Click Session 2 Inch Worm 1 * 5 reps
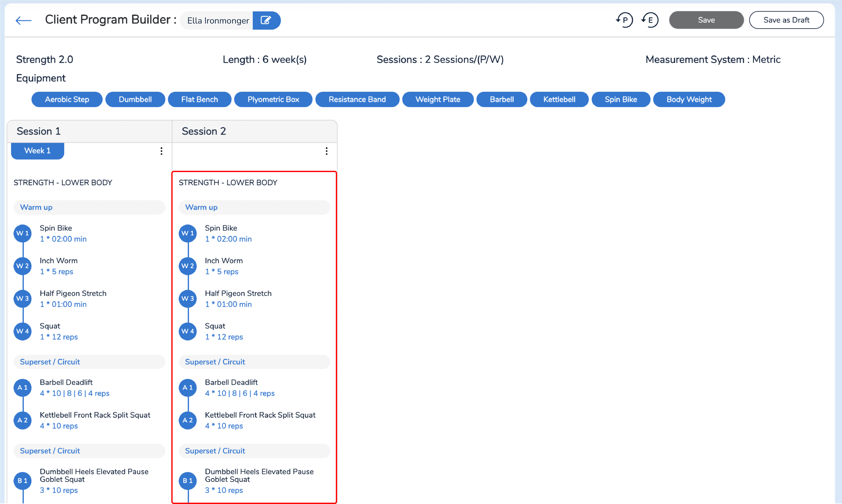 [221, 272]
